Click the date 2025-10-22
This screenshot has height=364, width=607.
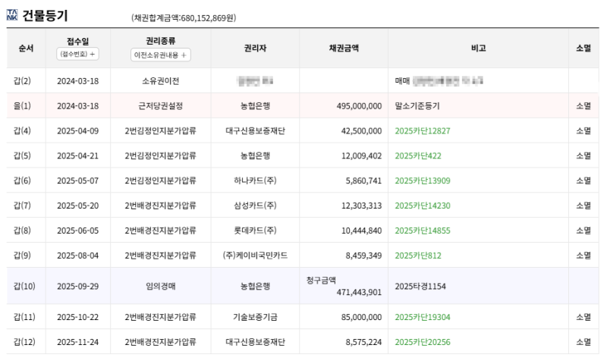(78, 317)
